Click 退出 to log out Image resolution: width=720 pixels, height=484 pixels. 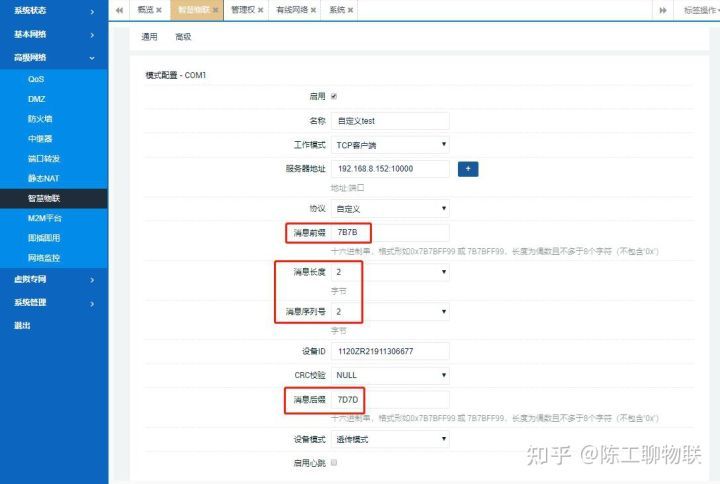point(22,326)
